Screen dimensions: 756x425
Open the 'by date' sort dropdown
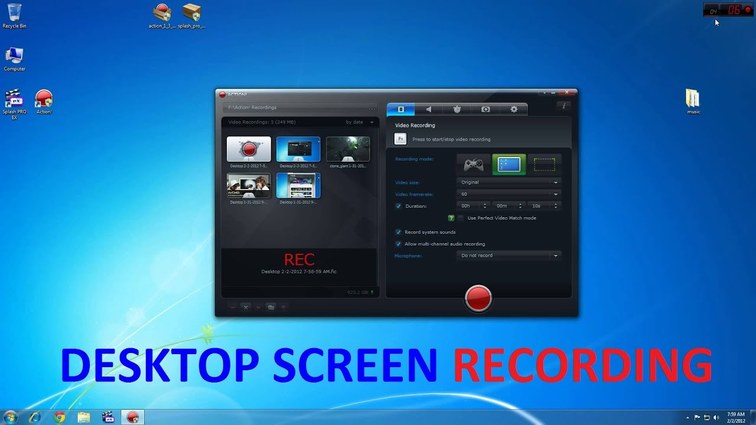359,122
